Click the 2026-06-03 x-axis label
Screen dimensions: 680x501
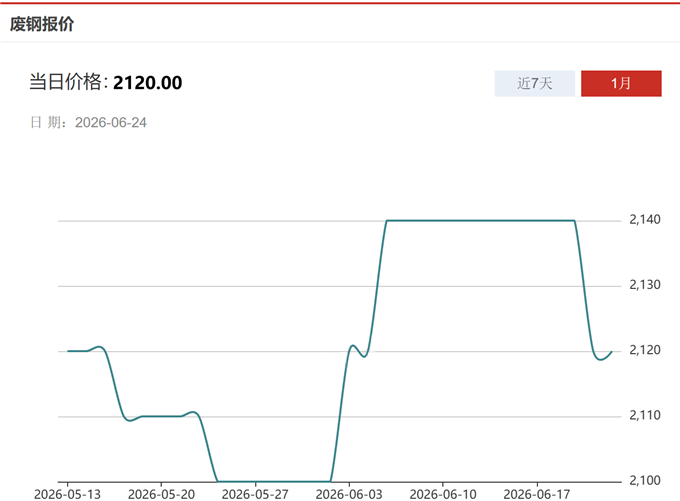click(349, 494)
